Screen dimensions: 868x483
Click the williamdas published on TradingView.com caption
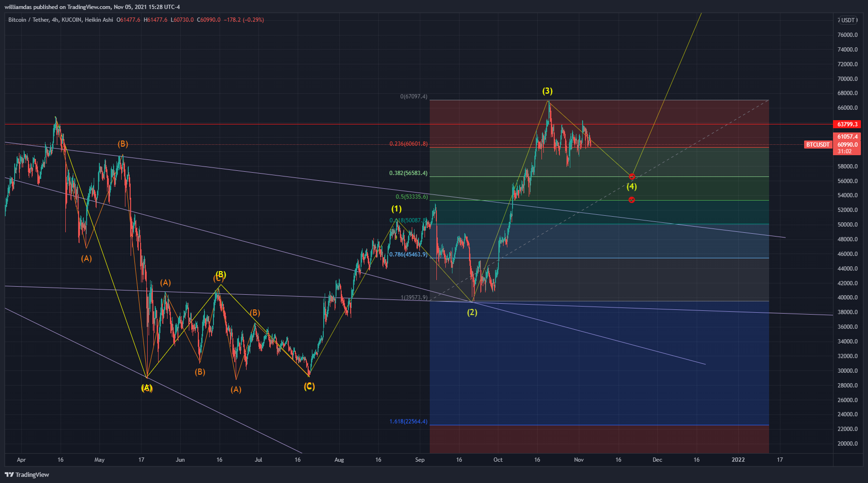pyautogui.click(x=92, y=7)
